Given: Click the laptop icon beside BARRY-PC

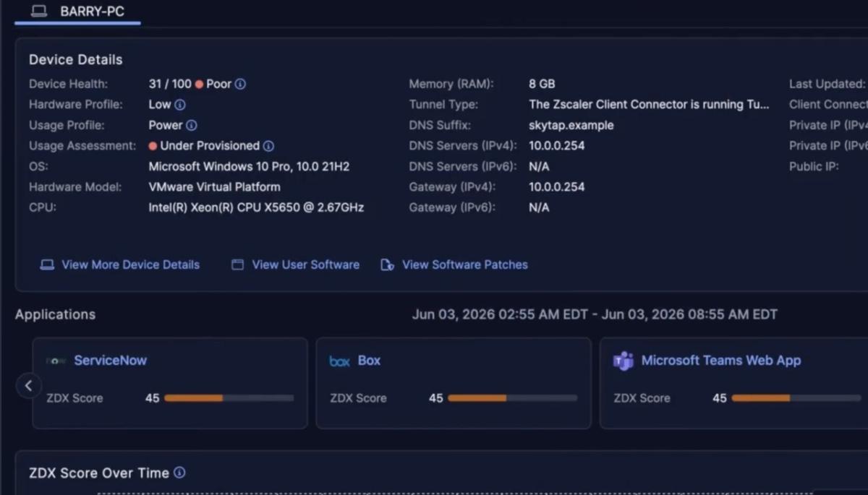Looking at the screenshot, I should [39, 12].
